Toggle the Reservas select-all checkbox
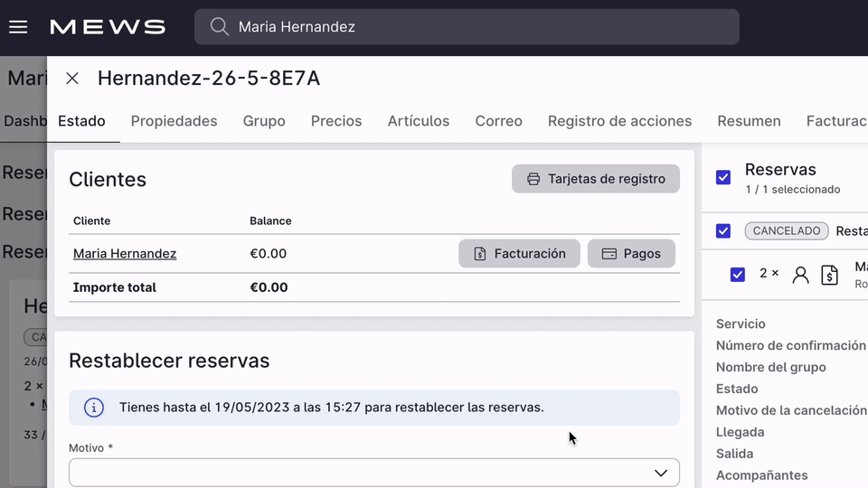 [723, 177]
